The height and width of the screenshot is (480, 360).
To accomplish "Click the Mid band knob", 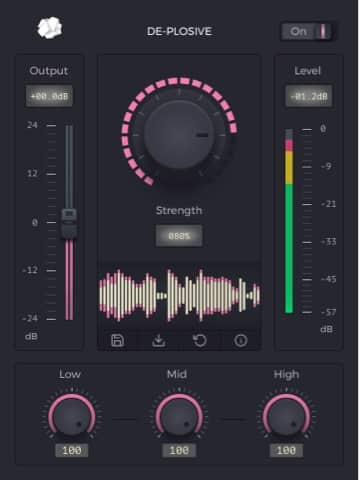I will (x=179, y=417).
